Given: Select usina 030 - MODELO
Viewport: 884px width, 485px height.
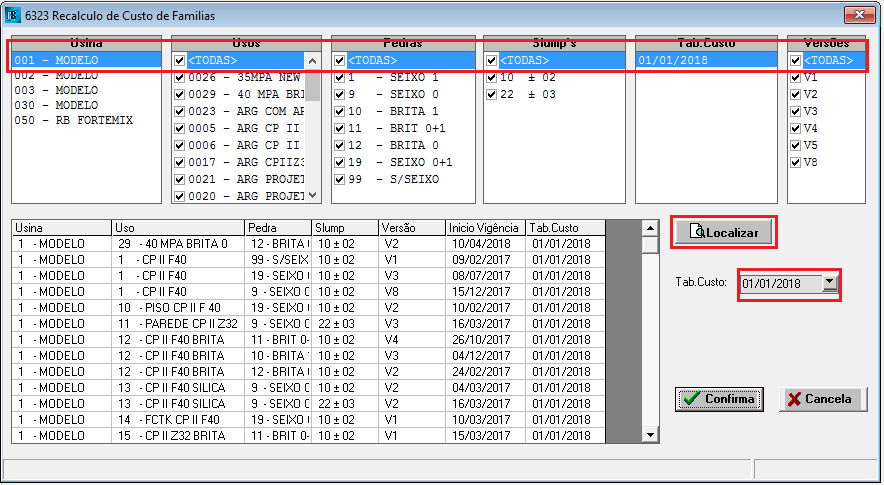Looking at the screenshot, I should pos(86,105).
